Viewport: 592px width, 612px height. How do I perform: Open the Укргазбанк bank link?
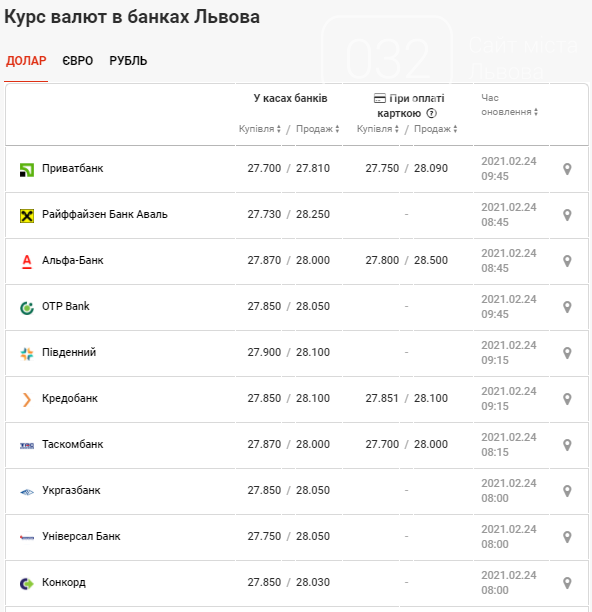click(71, 491)
